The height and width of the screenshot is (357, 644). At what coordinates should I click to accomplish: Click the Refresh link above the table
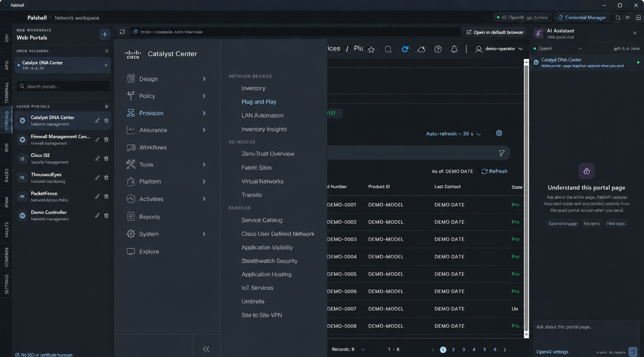[494, 171]
